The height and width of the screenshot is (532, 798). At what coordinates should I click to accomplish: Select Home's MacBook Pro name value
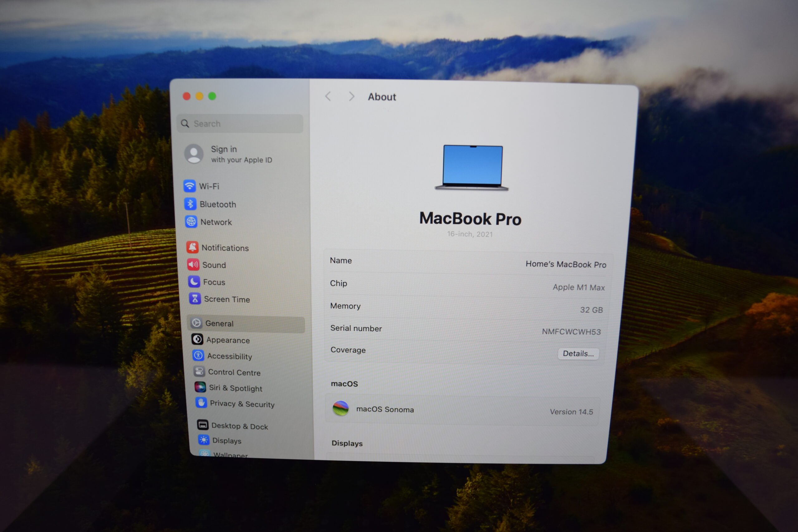tap(566, 264)
